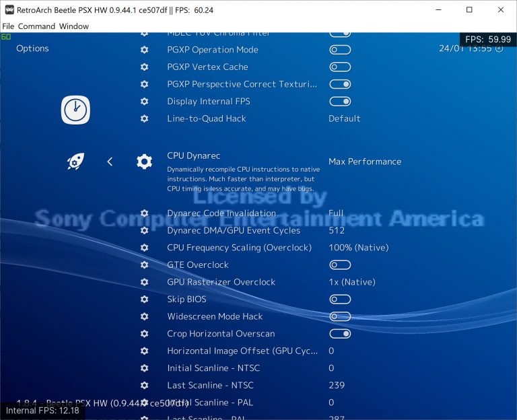This screenshot has height=420, width=517.
Task: Enable the GTE Overclock switch
Action: point(340,265)
